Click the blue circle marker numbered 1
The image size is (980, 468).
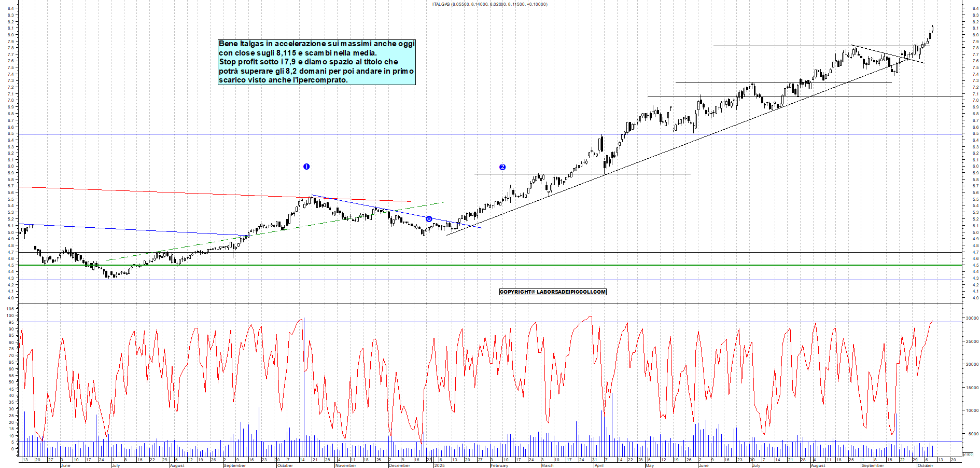pos(306,167)
